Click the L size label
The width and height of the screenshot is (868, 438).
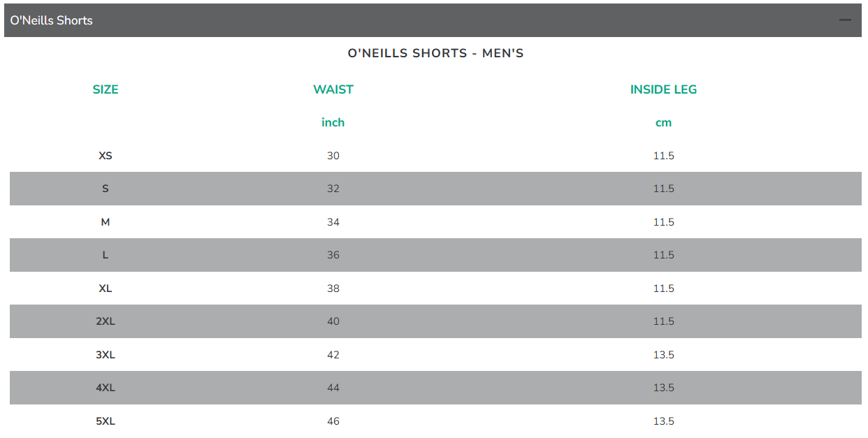tap(106, 255)
